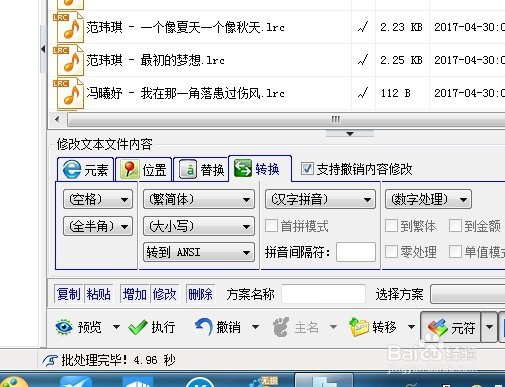Collapse the left side panel arrow
The width and height of the screenshot is (505, 387).
(x=43, y=49)
